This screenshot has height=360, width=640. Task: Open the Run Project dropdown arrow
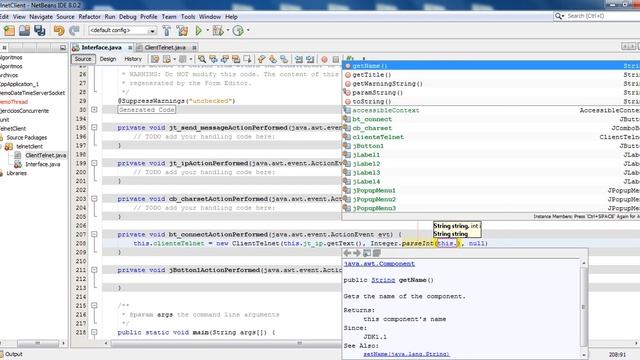[x=207, y=31]
